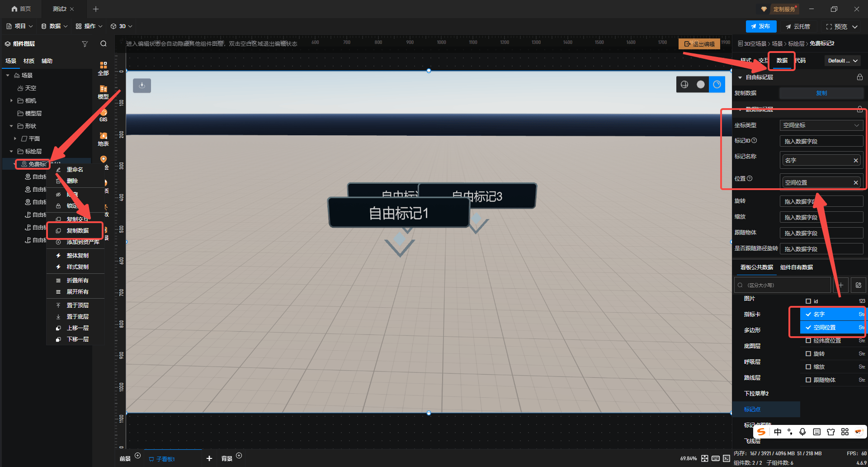Image resolution: width=868 pixels, height=467 pixels.
Task: Click the edit icon beside data search
Action: 858,285
